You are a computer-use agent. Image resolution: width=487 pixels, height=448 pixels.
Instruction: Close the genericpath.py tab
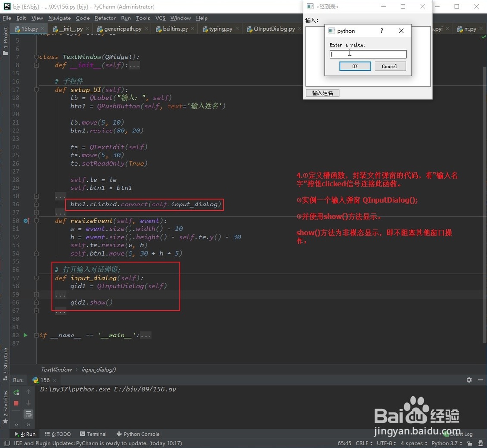[146, 29]
